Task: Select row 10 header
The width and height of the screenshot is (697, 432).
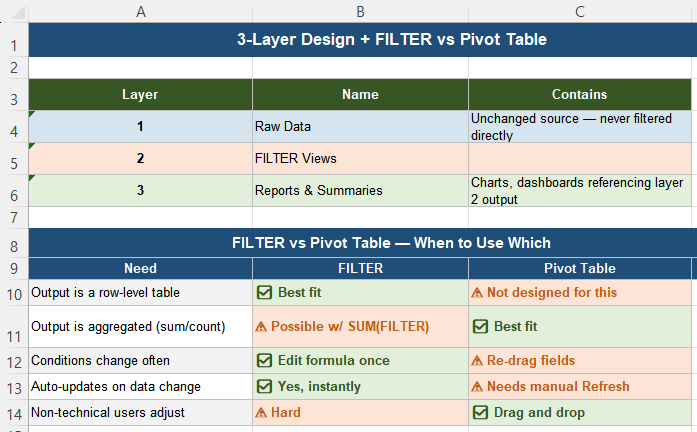Action: tap(14, 292)
